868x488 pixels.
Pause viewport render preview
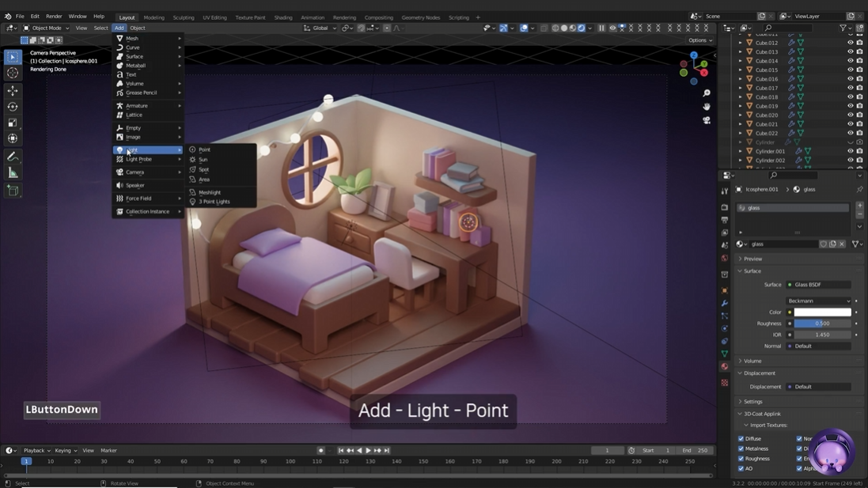point(601,28)
